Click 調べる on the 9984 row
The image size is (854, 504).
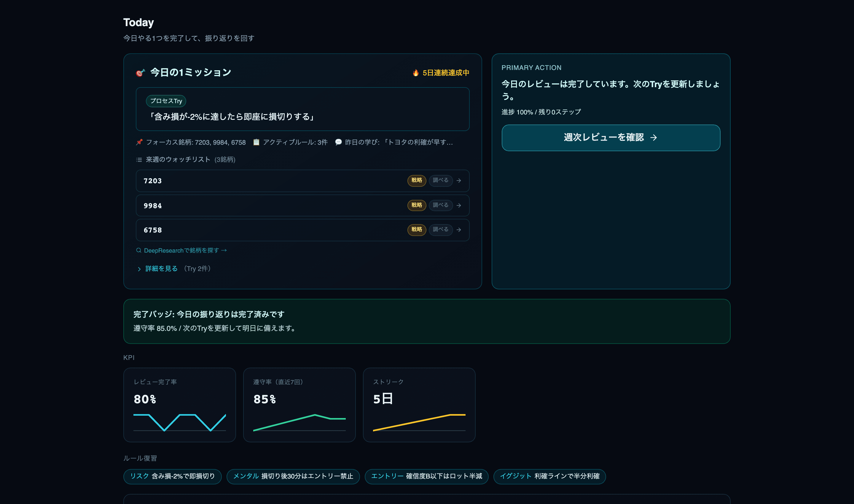441,205
